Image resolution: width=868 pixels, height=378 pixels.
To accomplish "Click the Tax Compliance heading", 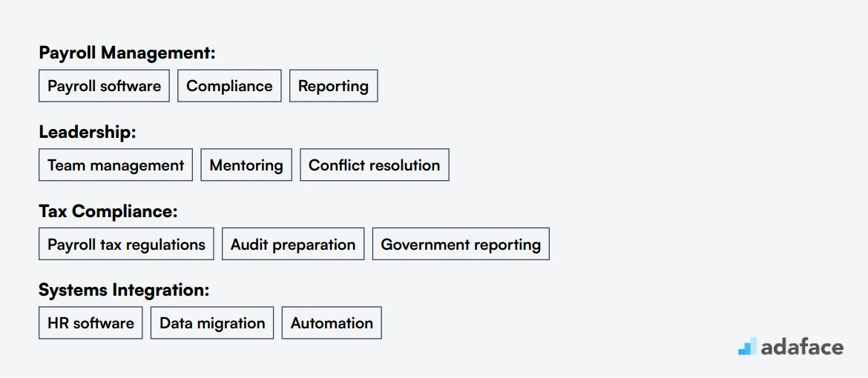I will (x=108, y=210).
